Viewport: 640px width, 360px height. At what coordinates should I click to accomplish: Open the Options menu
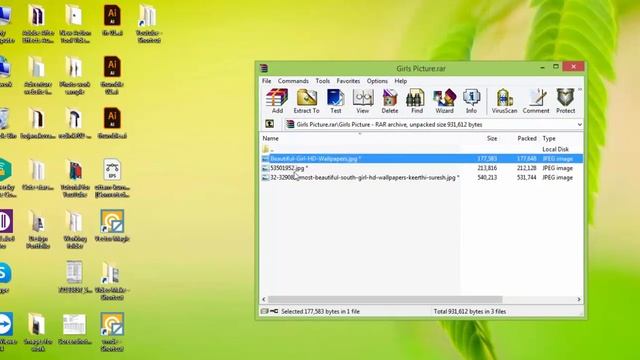click(x=377, y=81)
